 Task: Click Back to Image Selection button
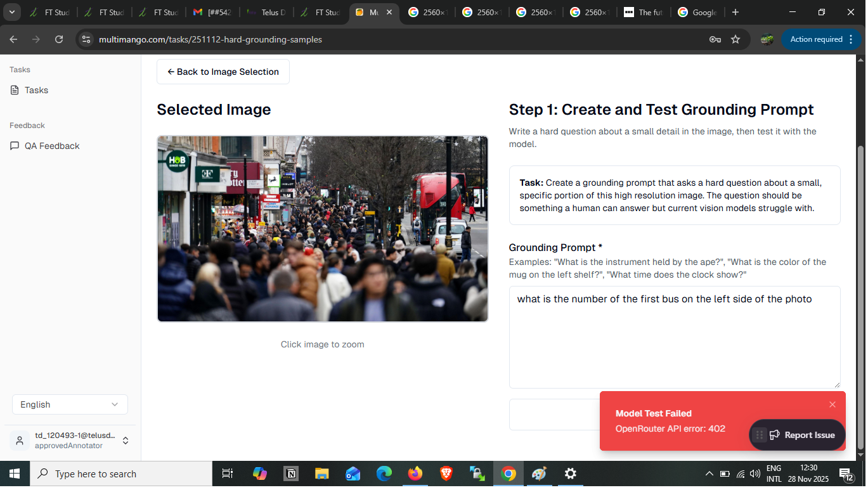[x=223, y=72]
